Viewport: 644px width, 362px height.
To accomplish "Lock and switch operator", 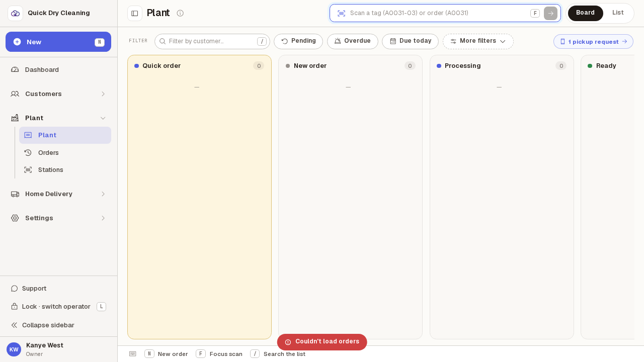I will coord(58,307).
